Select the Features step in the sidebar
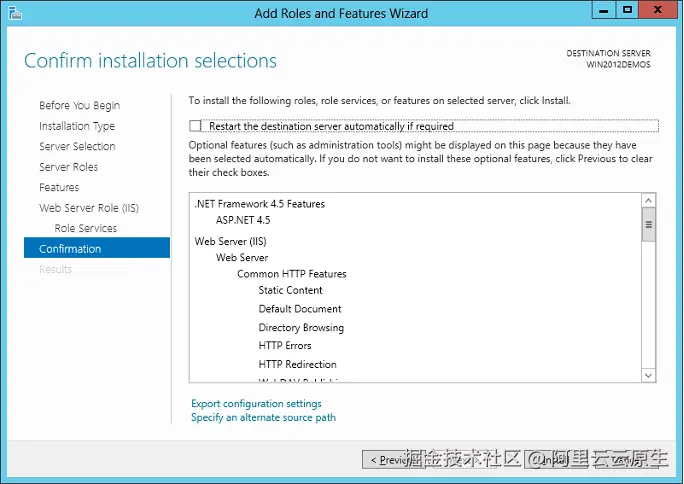Screen dimensions: 684x484 59,188
